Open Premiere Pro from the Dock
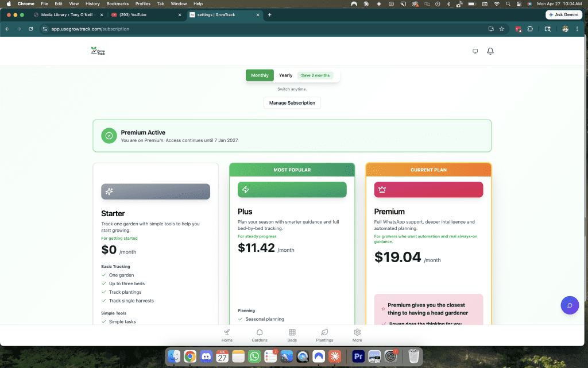The image size is (588, 368). (358, 356)
